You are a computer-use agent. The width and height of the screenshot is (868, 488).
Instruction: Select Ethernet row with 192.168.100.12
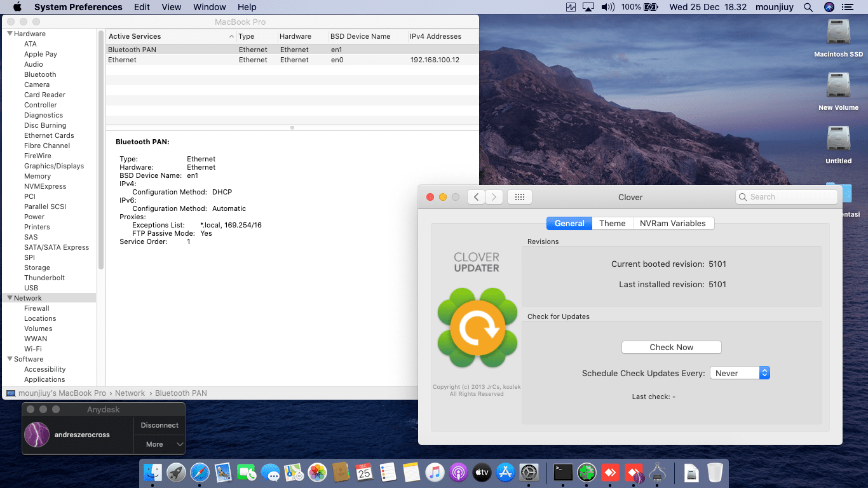(x=292, y=60)
